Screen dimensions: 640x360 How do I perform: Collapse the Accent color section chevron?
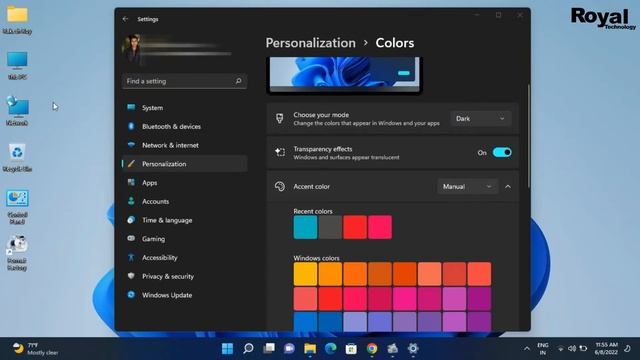pyautogui.click(x=508, y=187)
